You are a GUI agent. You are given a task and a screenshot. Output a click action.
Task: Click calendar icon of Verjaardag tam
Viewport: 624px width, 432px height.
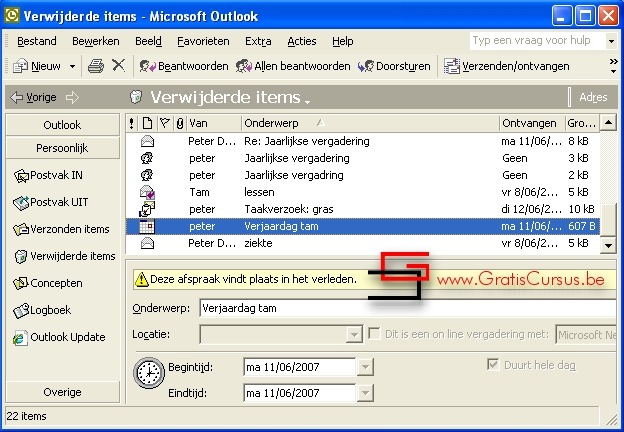tap(147, 226)
